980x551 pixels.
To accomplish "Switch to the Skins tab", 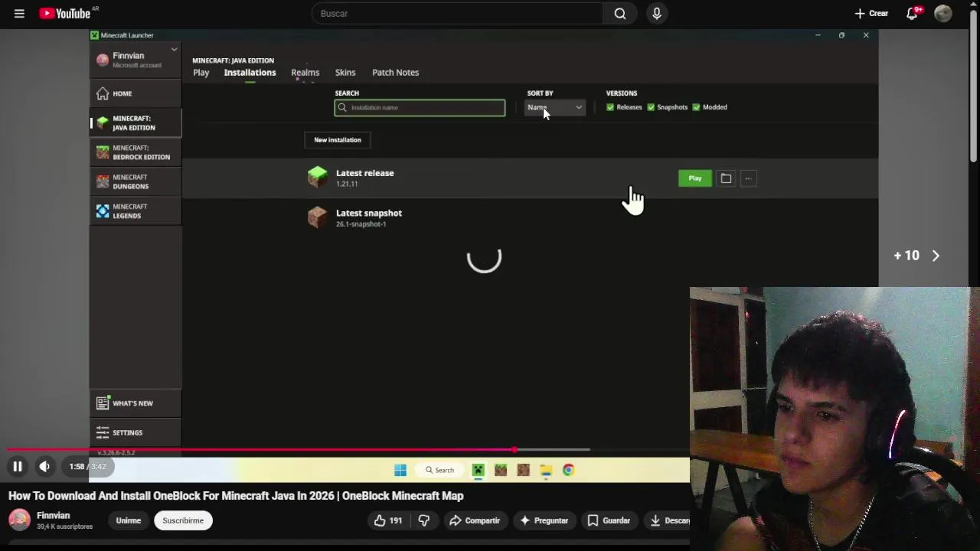I will pyautogui.click(x=345, y=72).
